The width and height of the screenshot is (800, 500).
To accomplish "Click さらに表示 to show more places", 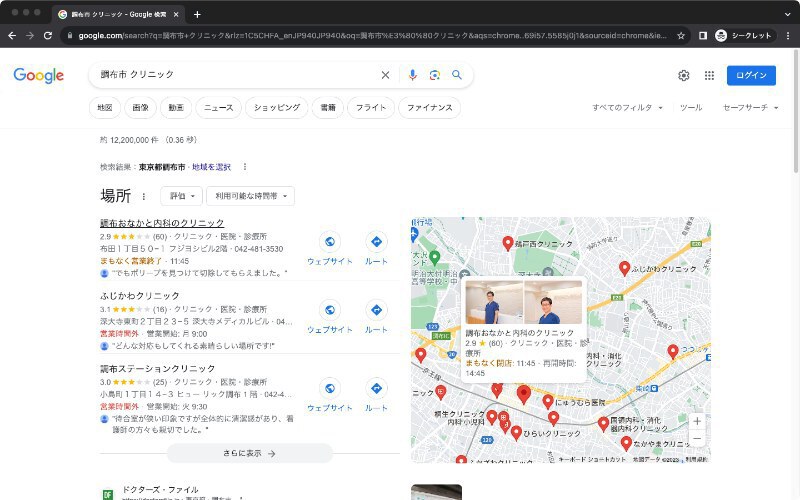I will [249, 453].
